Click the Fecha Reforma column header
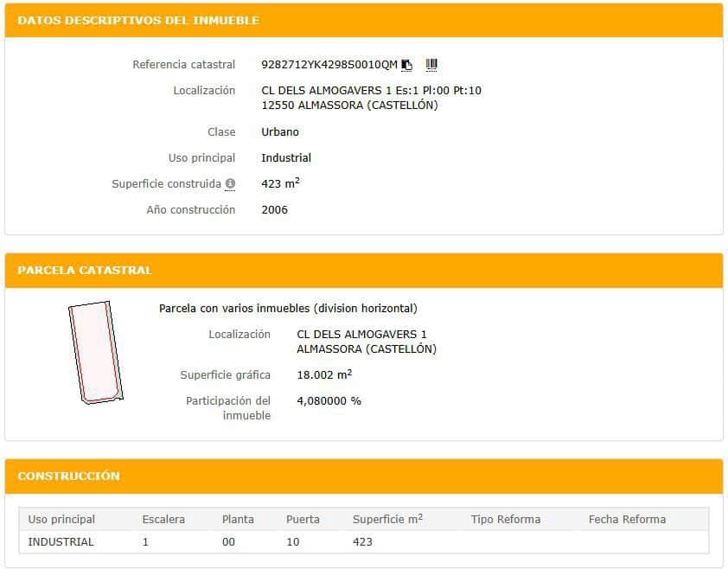Viewport: 728px width, 569px height. [627, 519]
